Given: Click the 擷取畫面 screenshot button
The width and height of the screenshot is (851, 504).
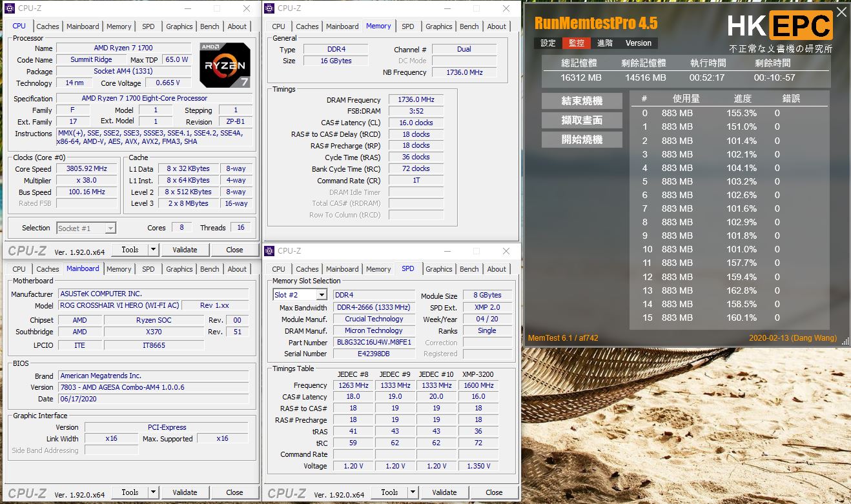Looking at the screenshot, I should [x=582, y=120].
